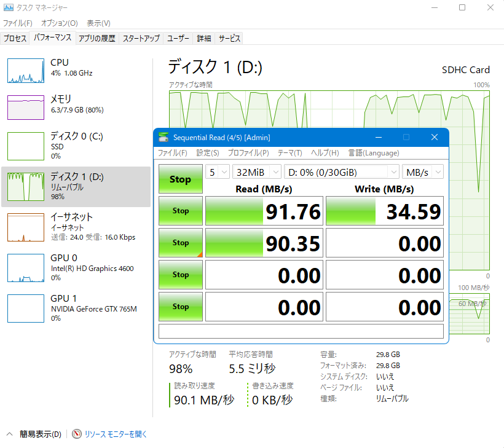This screenshot has height=448, width=504.
Task: Click the 容量 29.8 GB value
Action: [x=388, y=355]
